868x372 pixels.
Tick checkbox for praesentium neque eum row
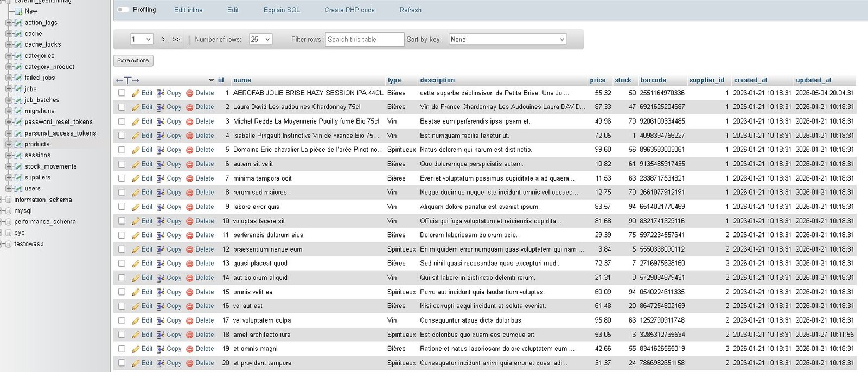[122, 249]
